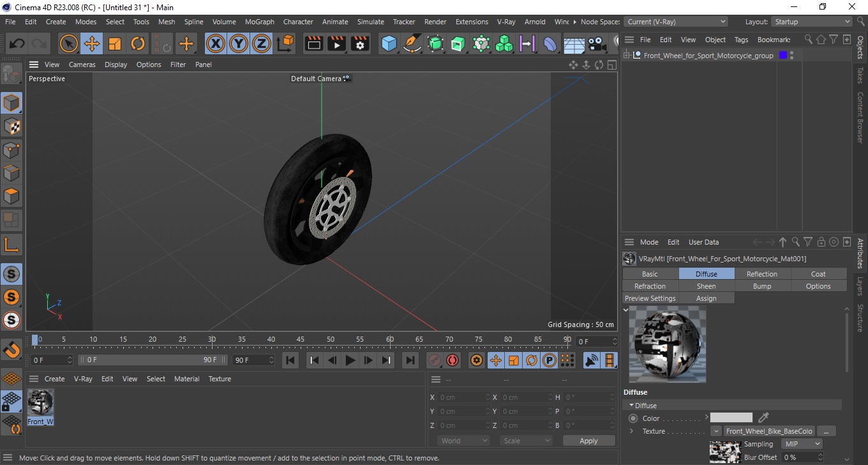Click the Undo arrow icon

17,44
